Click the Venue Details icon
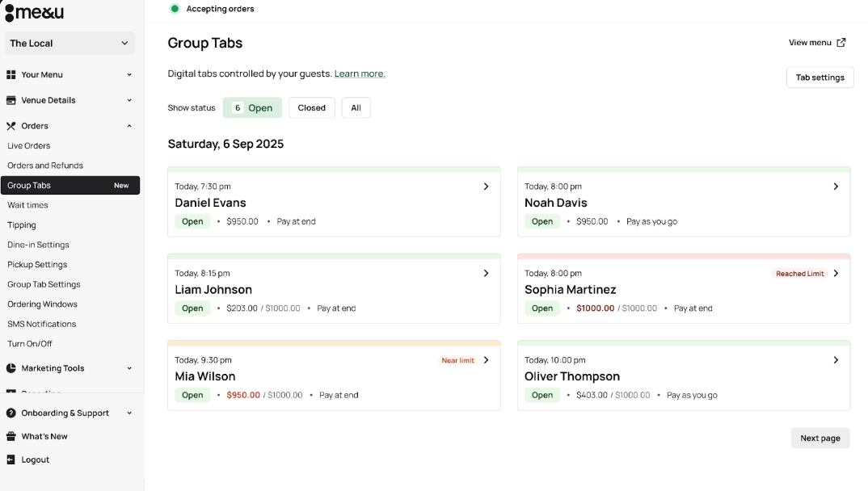Image resolution: width=868 pixels, height=491 pixels. point(11,101)
